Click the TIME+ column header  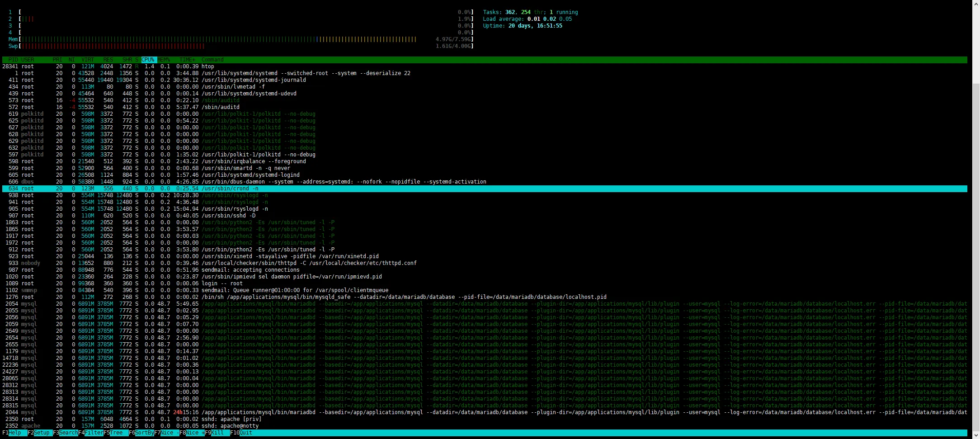[x=187, y=60]
